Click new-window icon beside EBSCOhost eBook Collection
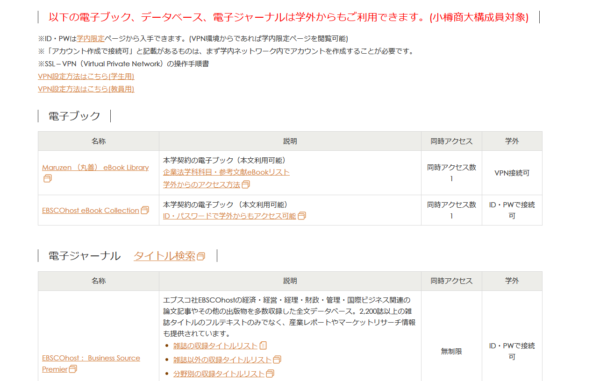The width and height of the screenshot is (600, 381). (145, 210)
